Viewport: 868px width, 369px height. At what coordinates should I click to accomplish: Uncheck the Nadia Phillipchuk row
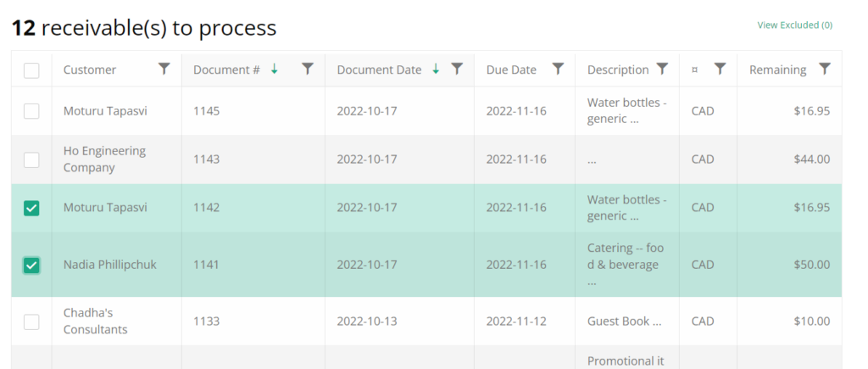pos(31,266)
